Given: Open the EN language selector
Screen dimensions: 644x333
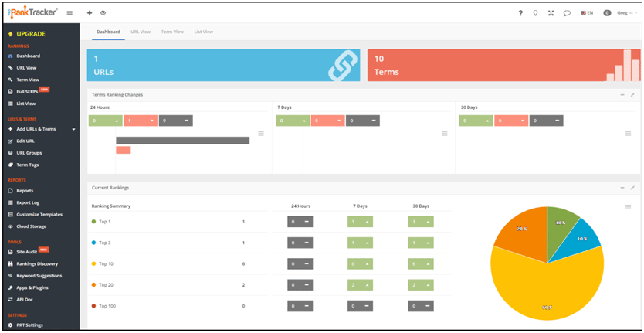Looking at the screenshot, I should click(x=587, y=13).
